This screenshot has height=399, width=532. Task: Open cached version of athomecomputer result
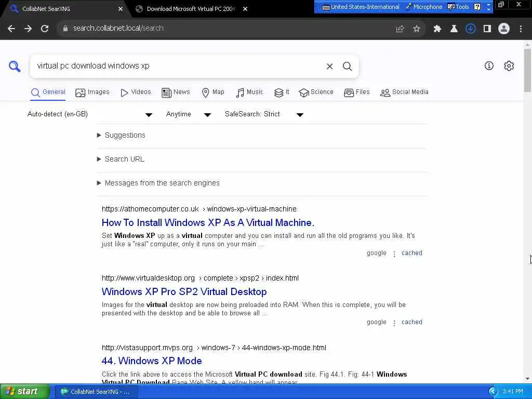pos(412,253)
